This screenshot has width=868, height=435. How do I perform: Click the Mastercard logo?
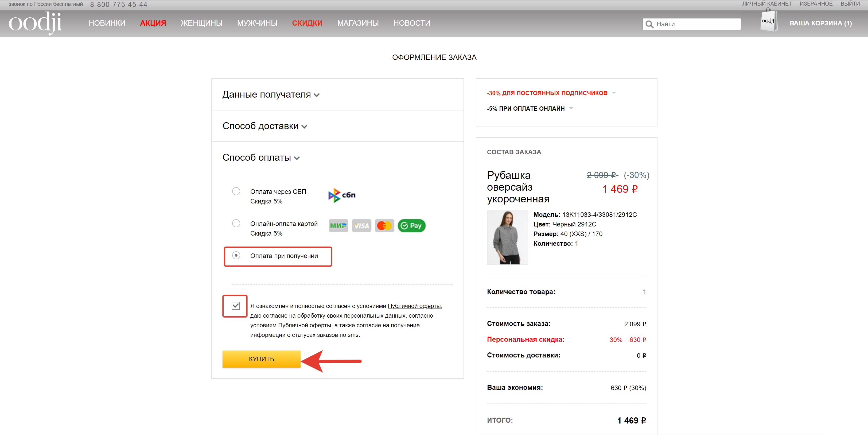[384, 226]
